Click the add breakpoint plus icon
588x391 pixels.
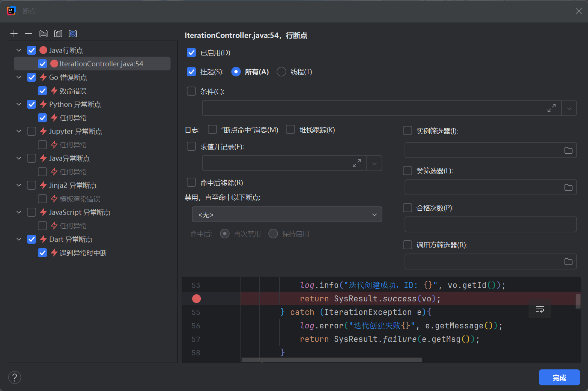(14, 34)
